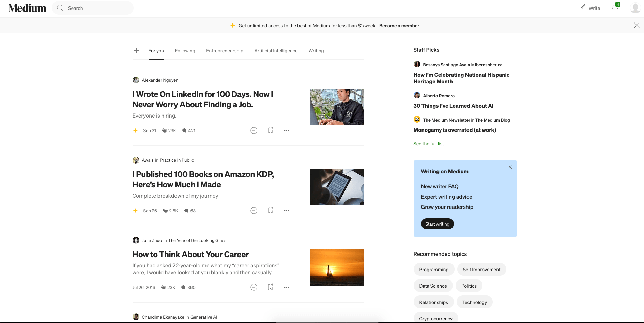Viewport: 644px width, 323px height.
Task: Open the Artificial Intelligence tab
Action: click(x=276, y=51)
